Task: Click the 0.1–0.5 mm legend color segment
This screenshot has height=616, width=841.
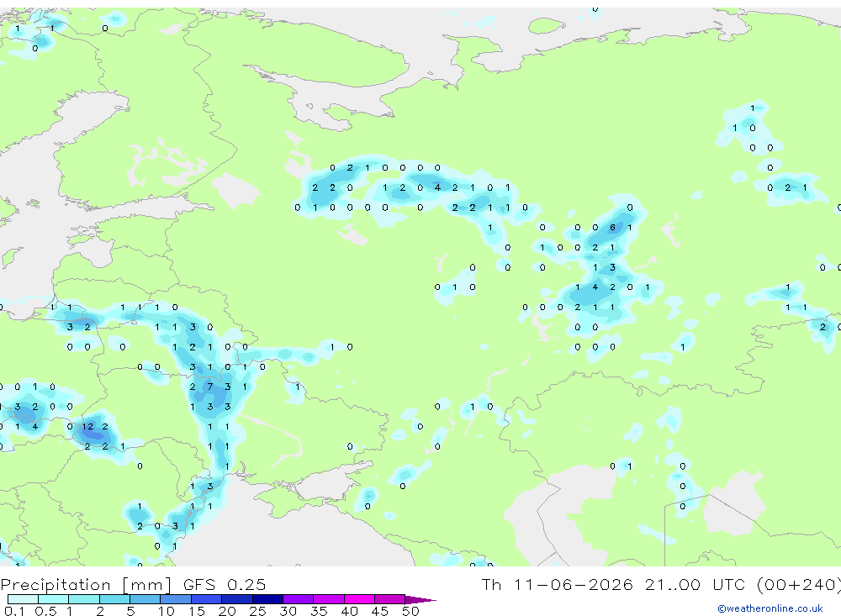Action: click(x=23, y=599)
